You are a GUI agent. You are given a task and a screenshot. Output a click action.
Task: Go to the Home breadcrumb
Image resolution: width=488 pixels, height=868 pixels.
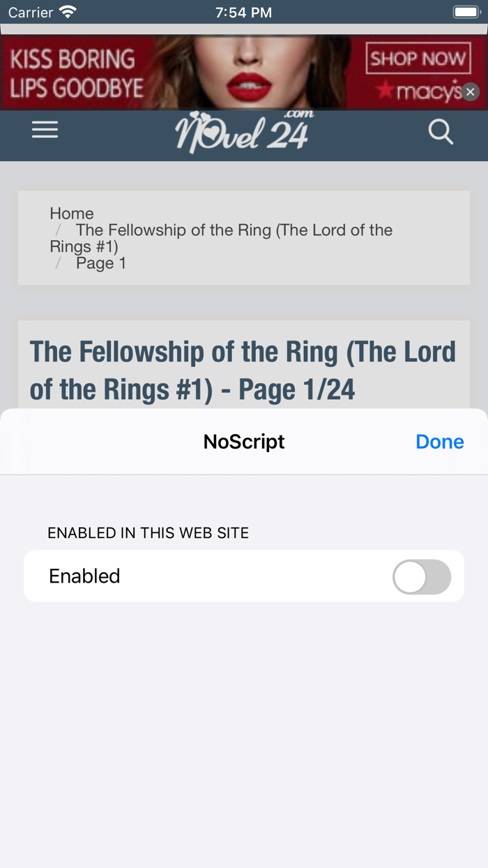tap(72, 214)
